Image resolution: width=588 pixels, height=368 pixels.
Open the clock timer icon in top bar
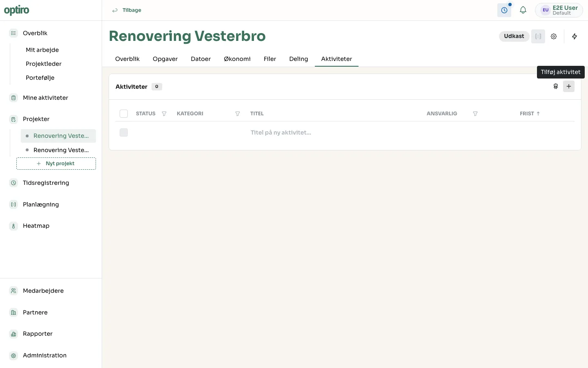click(504, 10)
